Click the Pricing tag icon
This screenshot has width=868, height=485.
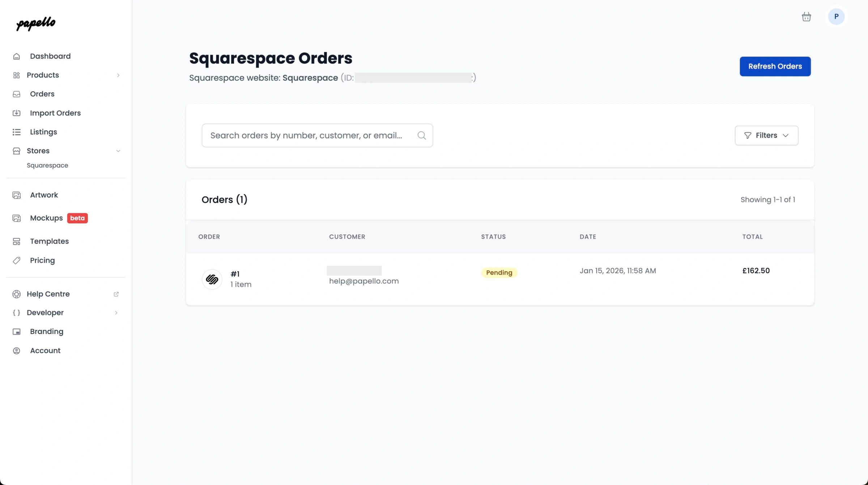click(17, 260)
